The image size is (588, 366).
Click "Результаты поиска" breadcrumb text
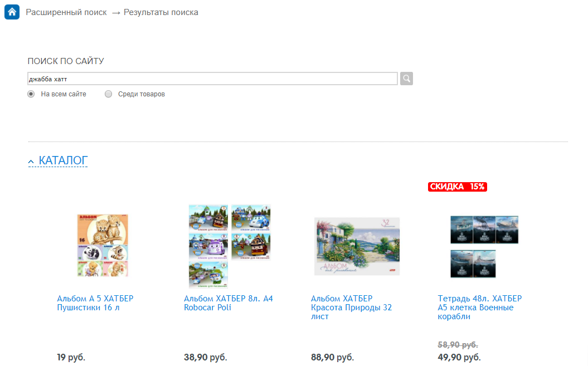point(161,12)
